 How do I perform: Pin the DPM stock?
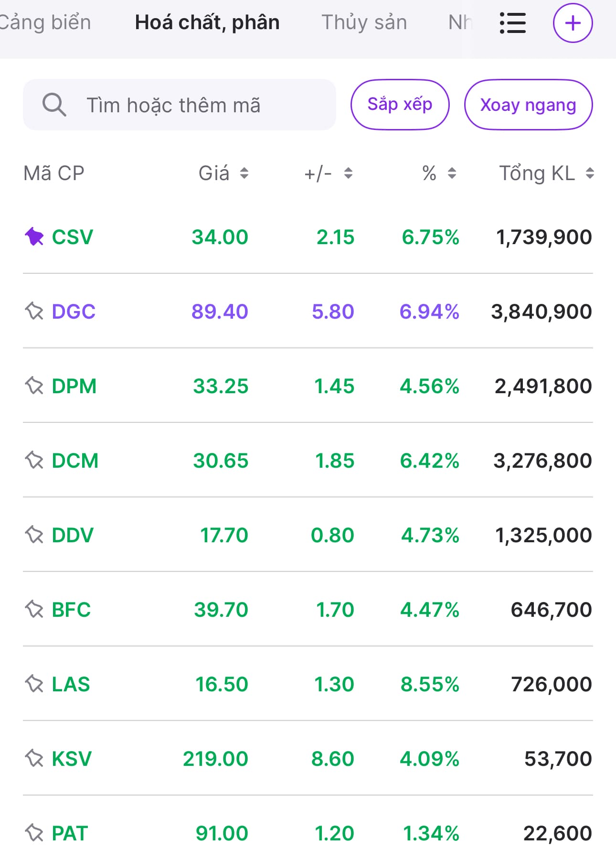34,386
